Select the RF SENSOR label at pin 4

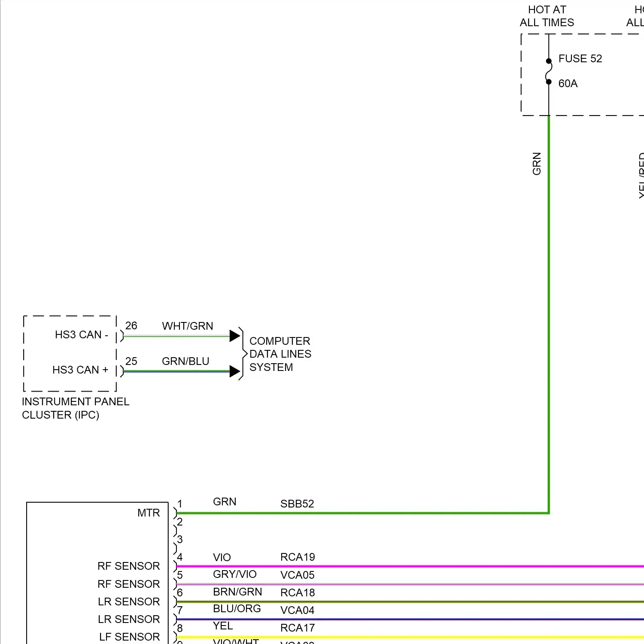click(x=129, y=566)
